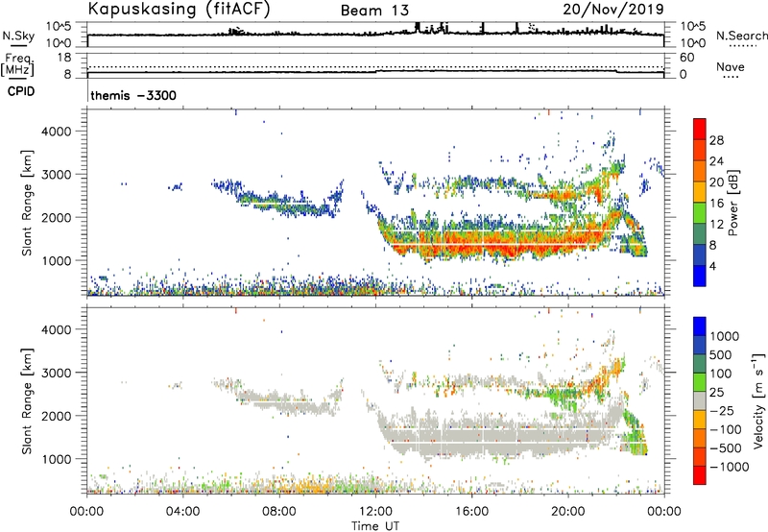Click the '60' Nave axis tick
The image size is (768, 532).
click(687, 58)
